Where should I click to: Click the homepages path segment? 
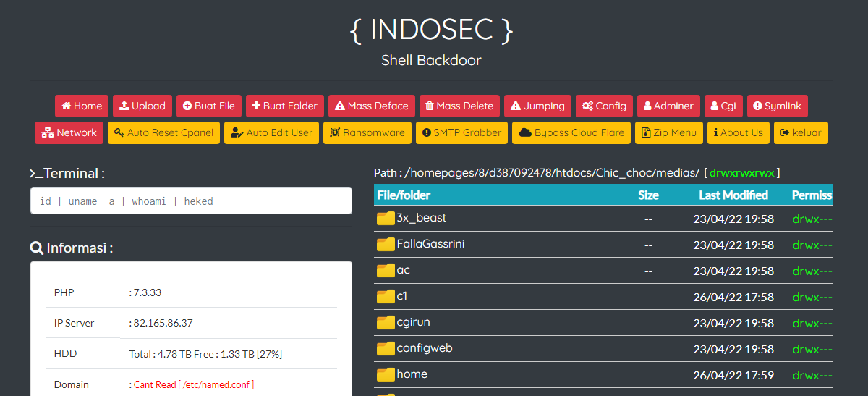[x=436, y=173]
